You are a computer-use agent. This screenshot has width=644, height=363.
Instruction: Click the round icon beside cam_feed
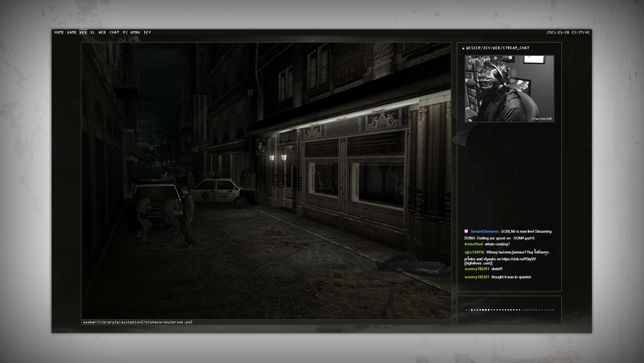pos(495,59)
